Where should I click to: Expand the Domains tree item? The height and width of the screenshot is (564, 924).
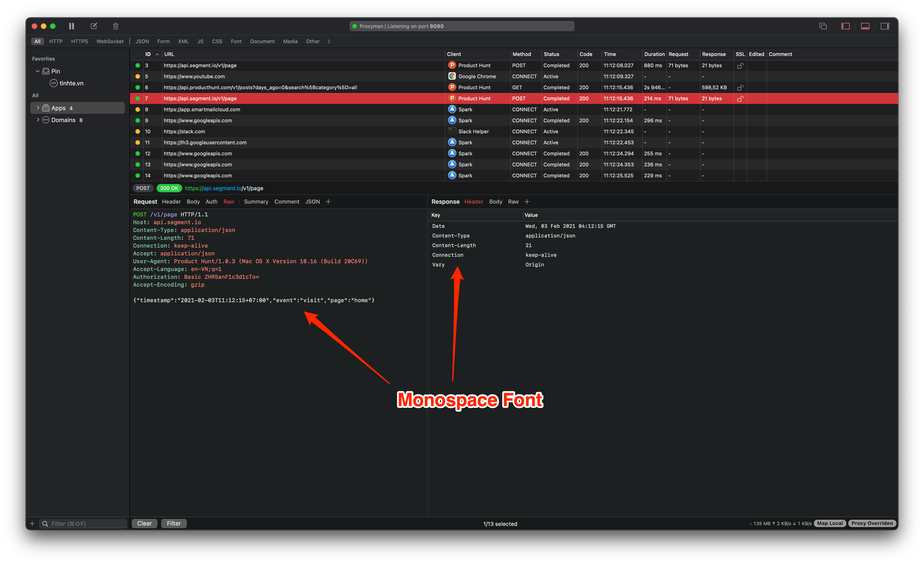click(x=38, y=120)
